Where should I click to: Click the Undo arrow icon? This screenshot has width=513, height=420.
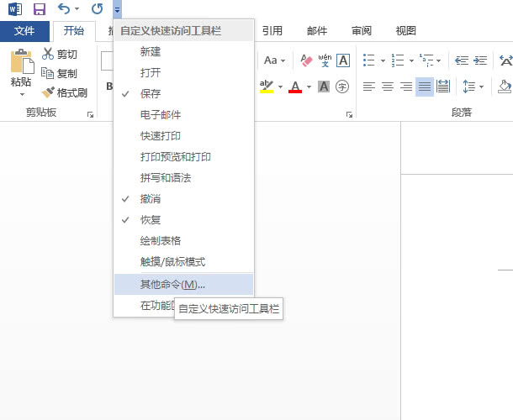[x=64, y=9]
